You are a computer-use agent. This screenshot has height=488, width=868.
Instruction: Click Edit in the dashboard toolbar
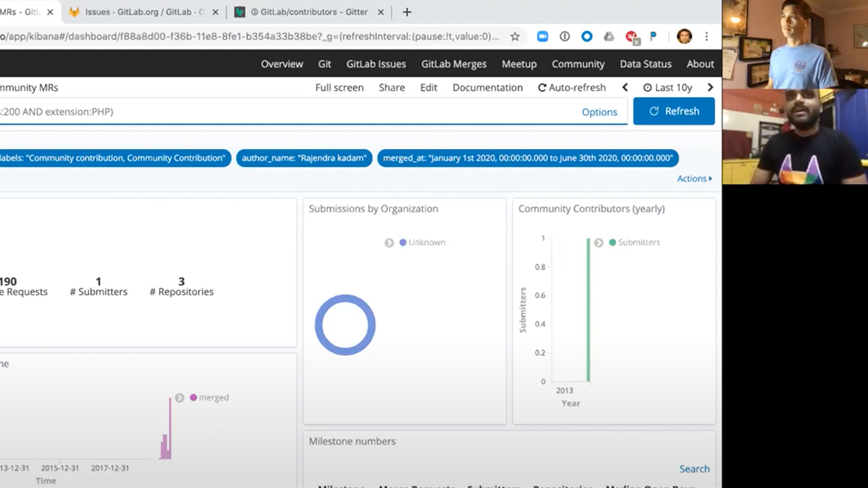[x=429, y=87]
